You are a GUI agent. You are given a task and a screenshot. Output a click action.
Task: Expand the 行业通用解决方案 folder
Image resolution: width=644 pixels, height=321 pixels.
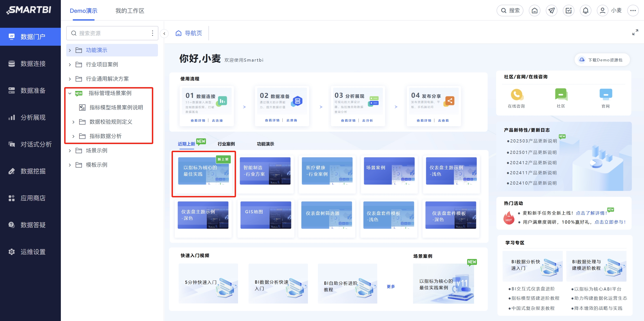click(70, 79)
